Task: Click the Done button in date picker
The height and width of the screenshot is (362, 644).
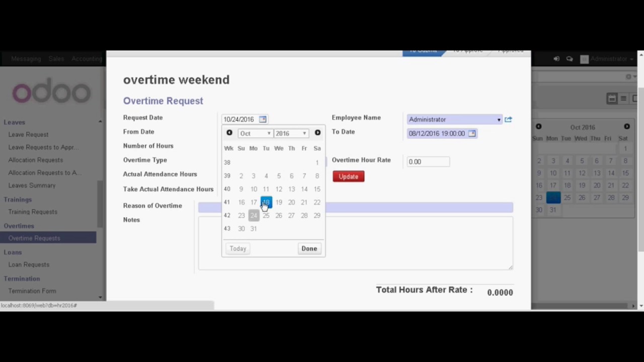Action: [309, 248]
